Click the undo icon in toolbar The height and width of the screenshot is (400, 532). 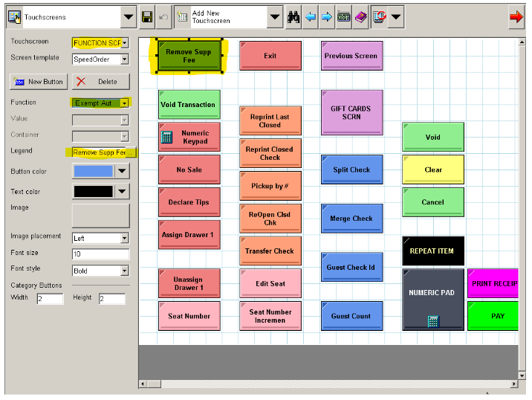pos(163,17)
